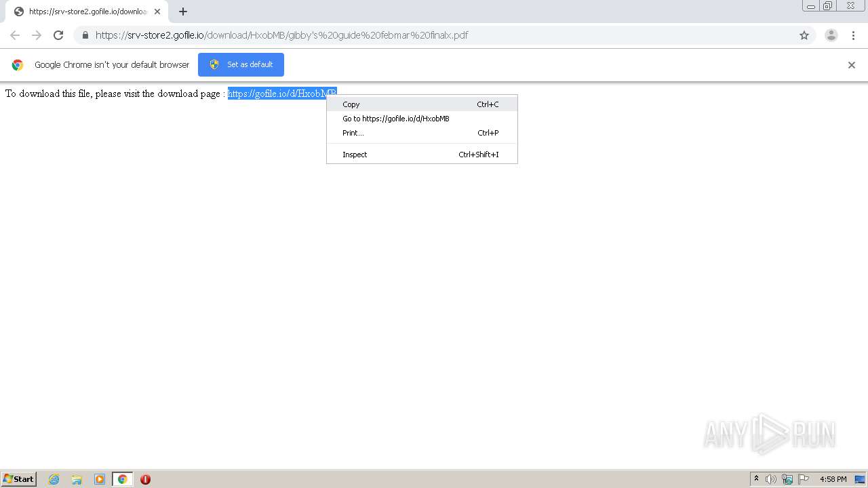The height and width of the screenshot is (488, 868).
Task: Choose Print... from the context menu
Action: click(422, 133)
